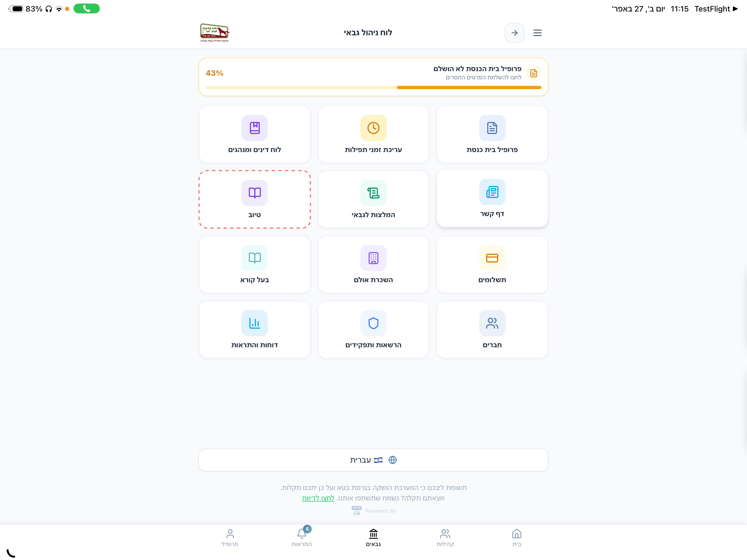Image resolution: width=747 pixels, height=560 pixels.
Task: Click the בעל קורא label
Action: 255,280
